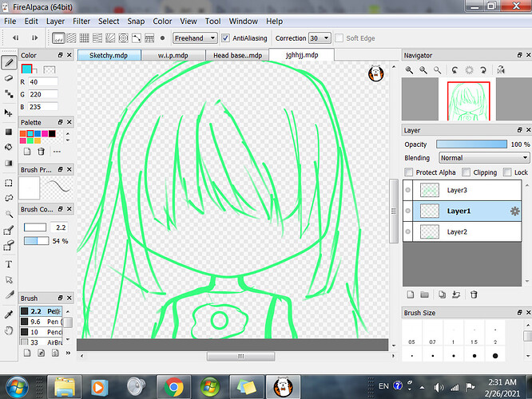Select the Gradient tool
Viewport: 532px width, 399px height.
(x=9, y=163)
